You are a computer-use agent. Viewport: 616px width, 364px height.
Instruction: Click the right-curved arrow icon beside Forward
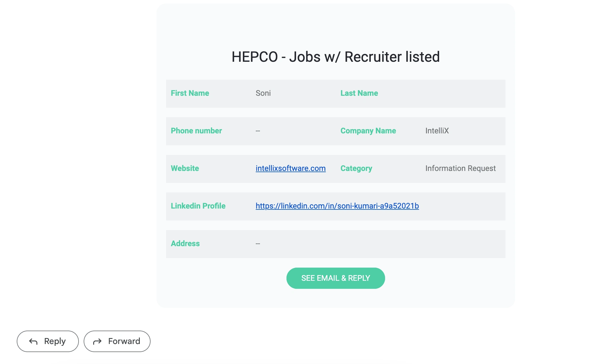point(97,341)
